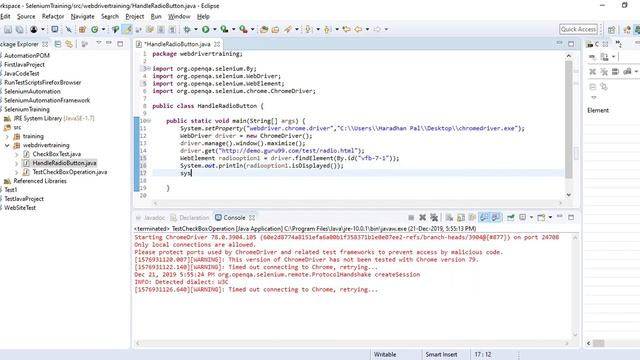Open the Run button dropdown arrow
This screenshot has width=640, height=360.
(x=214, y=29)
